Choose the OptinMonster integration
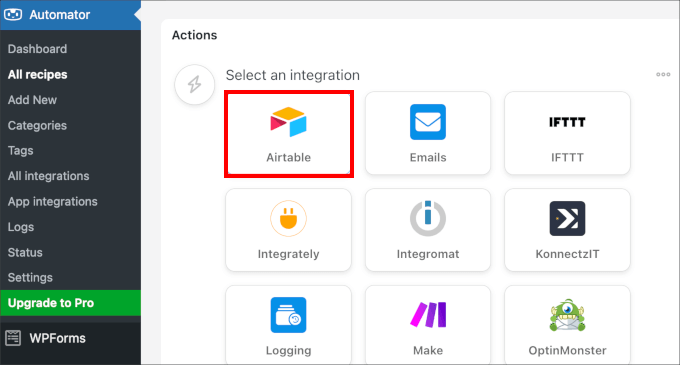Screen dimensions: 680x365 (x=567, y=325)
